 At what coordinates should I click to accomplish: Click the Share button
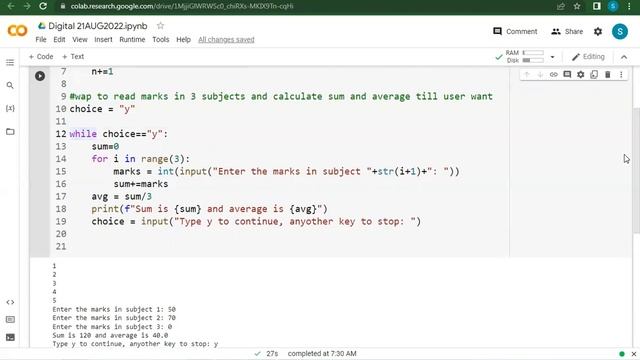[567, 31]
